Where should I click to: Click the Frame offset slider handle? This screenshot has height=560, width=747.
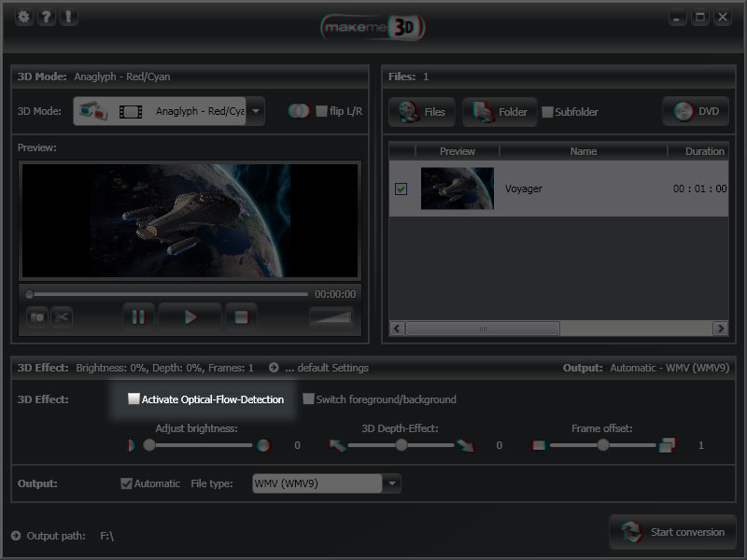pos(603,445)
